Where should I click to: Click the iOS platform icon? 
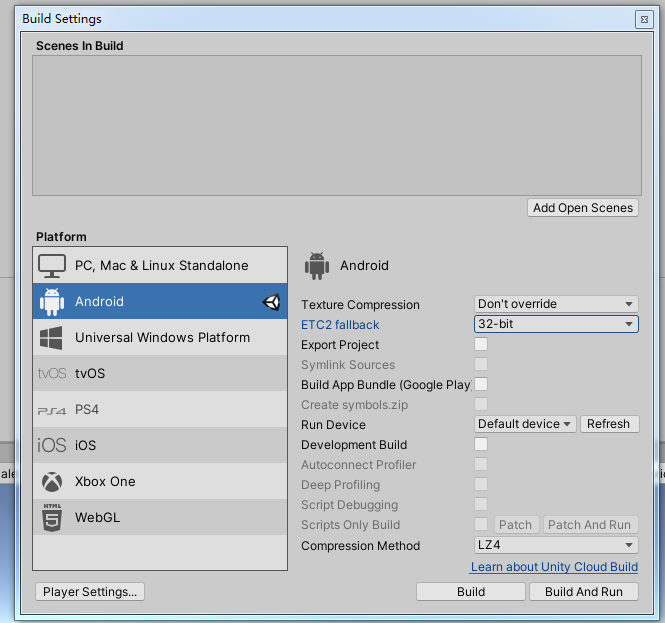pos(52,445)
